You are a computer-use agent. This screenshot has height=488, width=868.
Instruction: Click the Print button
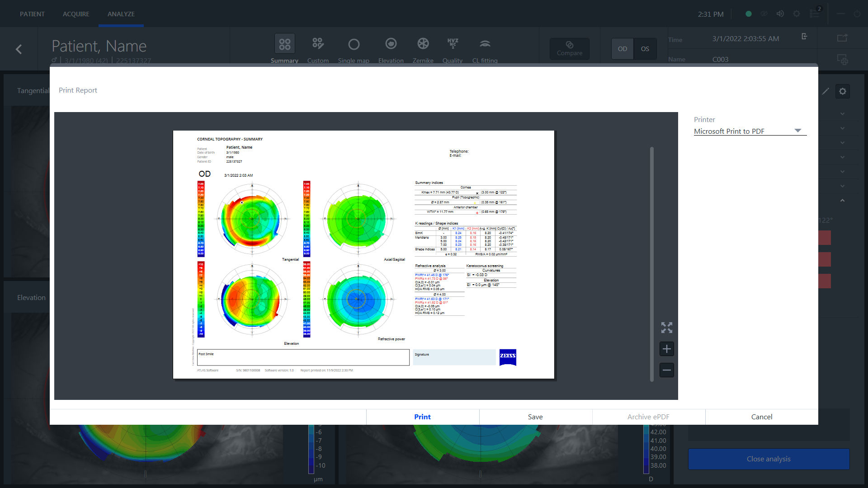pyautogui.click(x=422, y=416)
